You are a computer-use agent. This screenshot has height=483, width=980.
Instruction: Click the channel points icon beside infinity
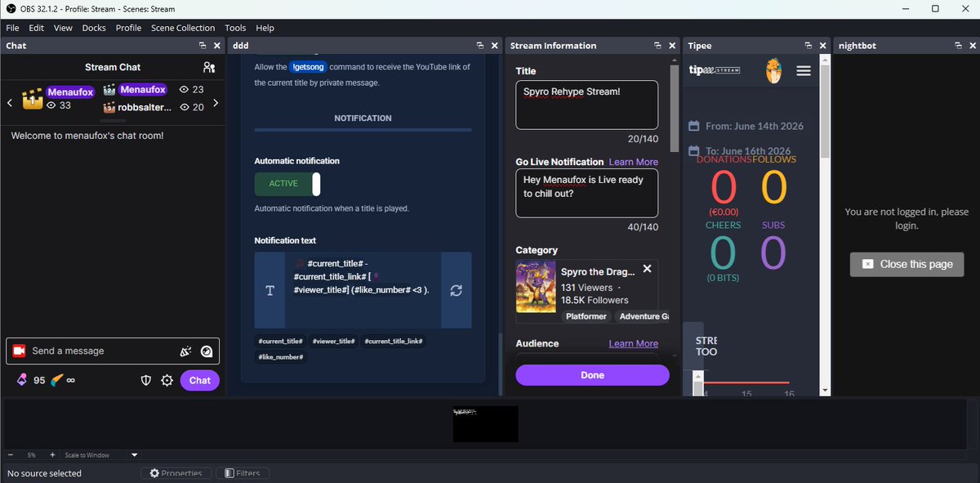click(56, 380)
